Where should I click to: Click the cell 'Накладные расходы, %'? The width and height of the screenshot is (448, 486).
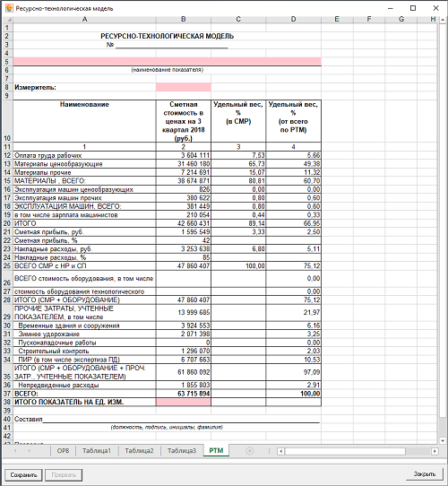click(x=84, y=257)
